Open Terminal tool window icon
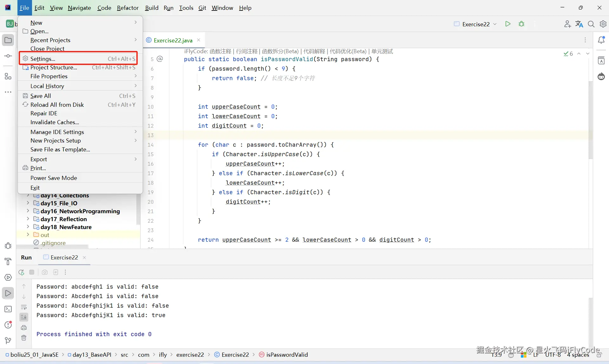Image resolution: width=609 pixels, height=364 pixels. [x=8, y=309]
